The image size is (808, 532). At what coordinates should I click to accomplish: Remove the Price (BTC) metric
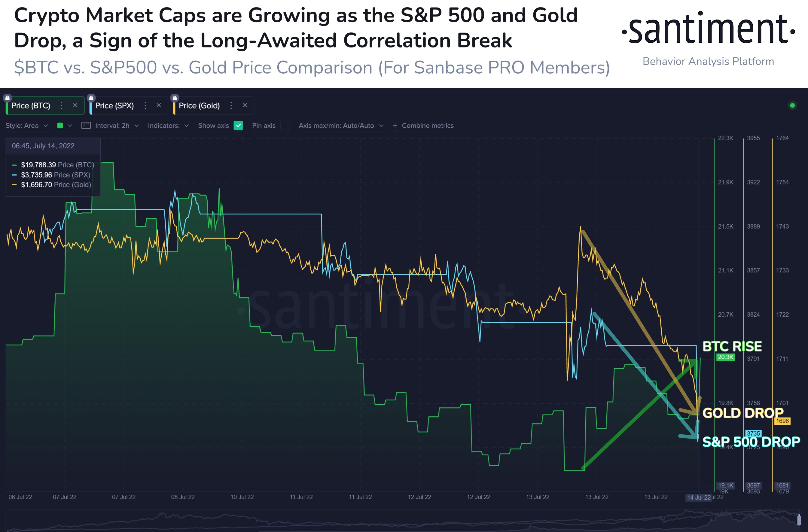tap(75, 105)
